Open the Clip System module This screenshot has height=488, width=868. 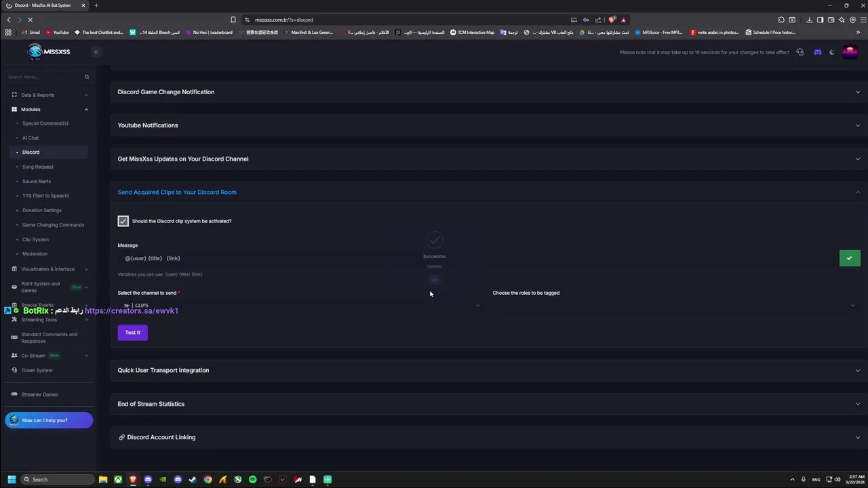(x=35, y=239)
